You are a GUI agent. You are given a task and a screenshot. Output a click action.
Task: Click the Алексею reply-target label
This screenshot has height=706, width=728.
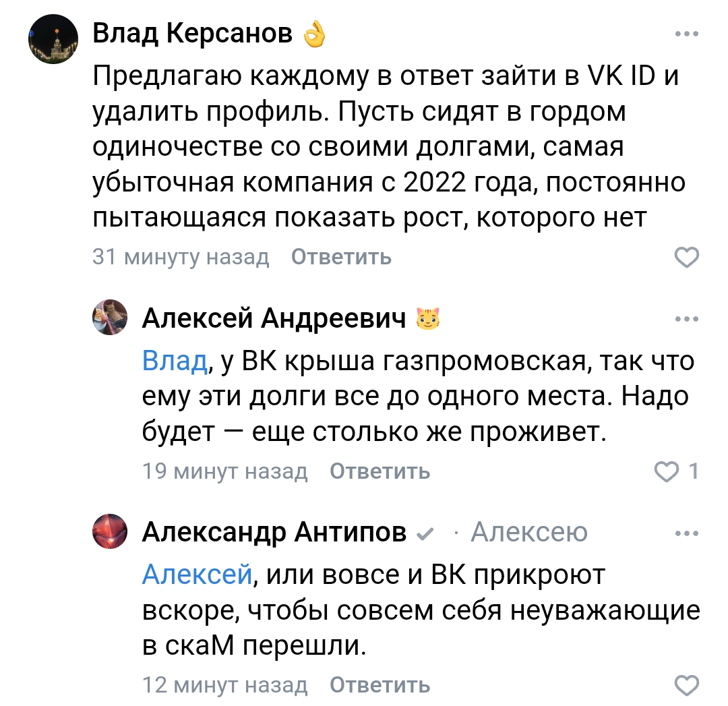coord(529,532)
